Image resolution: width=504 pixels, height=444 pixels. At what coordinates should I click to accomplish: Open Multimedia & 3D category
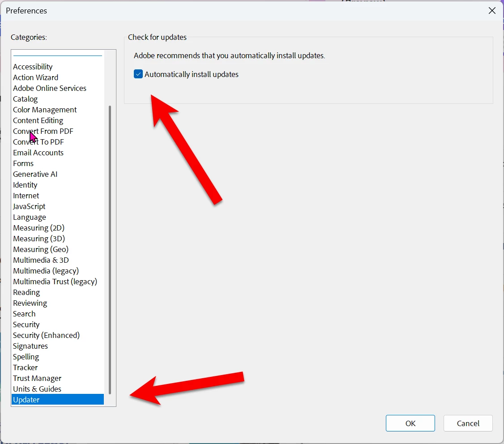pyautogui.click(x=41, y=260)
